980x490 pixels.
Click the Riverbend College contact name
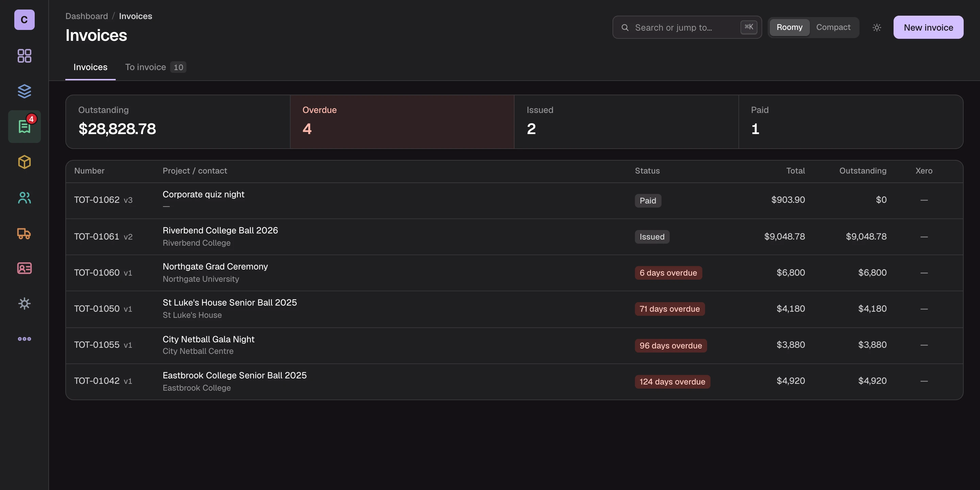click(x=196, y=243)
